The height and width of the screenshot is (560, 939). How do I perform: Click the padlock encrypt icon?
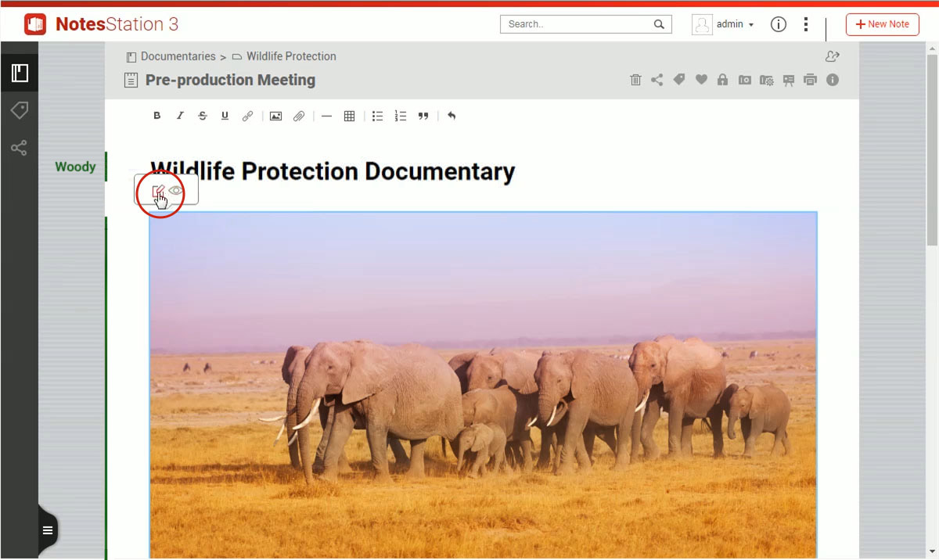click(x=722, y=80)
